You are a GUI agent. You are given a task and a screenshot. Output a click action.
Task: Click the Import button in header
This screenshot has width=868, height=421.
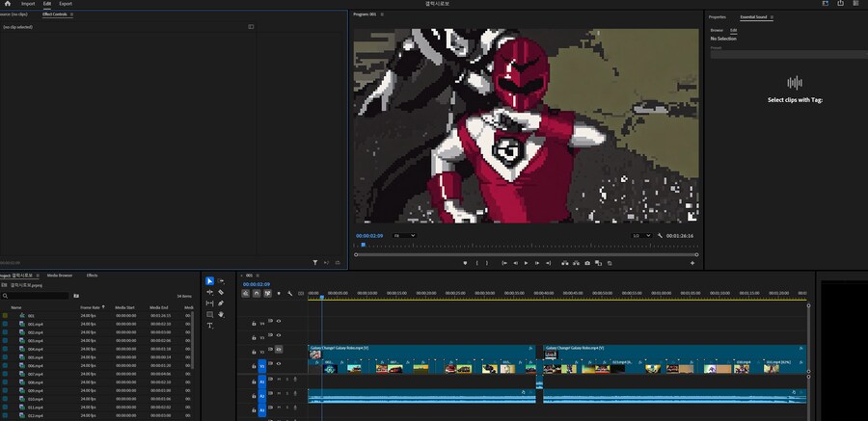pos(28,4)
